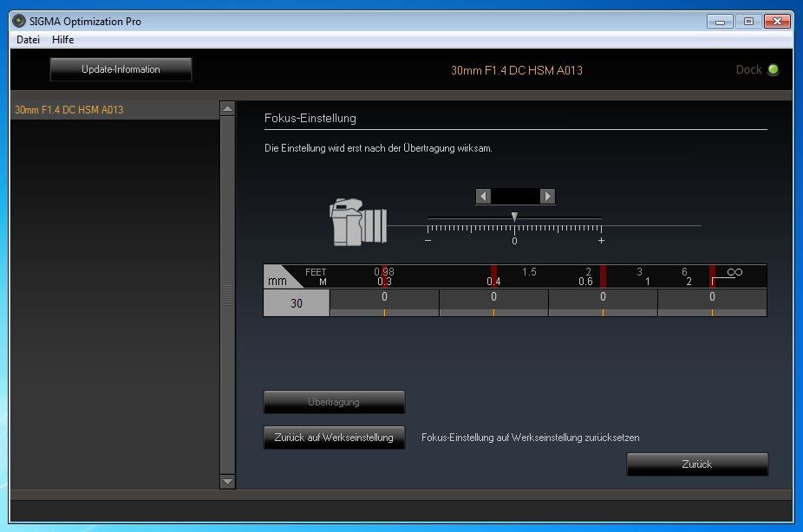Click the minus sign at slider scale end
The image size is (803, 532).
[x=428, y=241]
